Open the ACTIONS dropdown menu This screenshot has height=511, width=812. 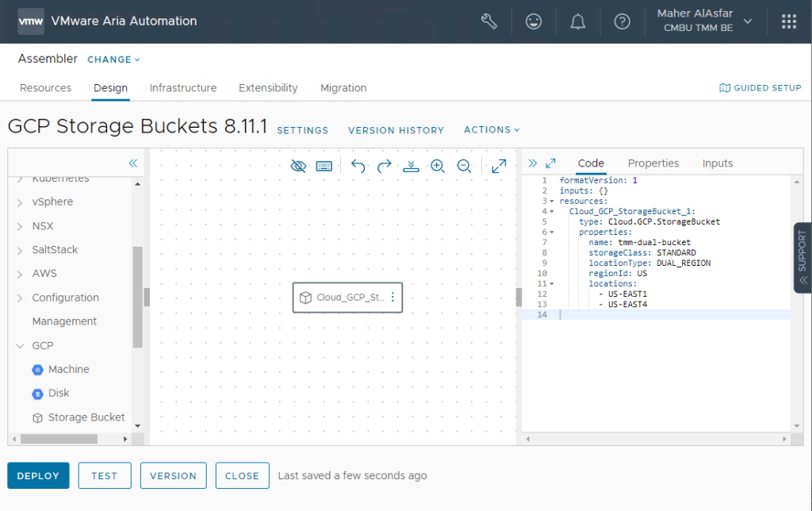tap(492, 130)
